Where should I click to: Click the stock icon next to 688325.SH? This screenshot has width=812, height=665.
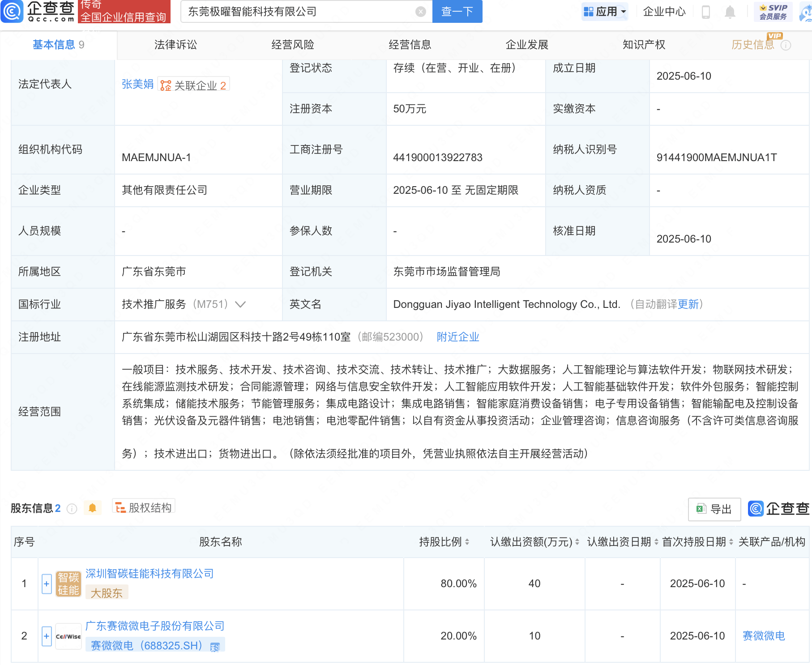pyautogui.click(x=215, y=647)
